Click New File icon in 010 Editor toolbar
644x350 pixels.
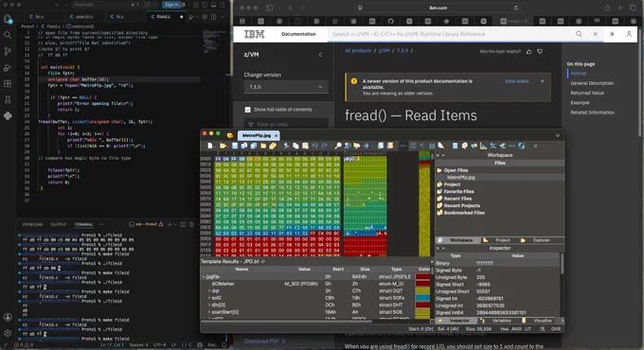pos(210,146)
